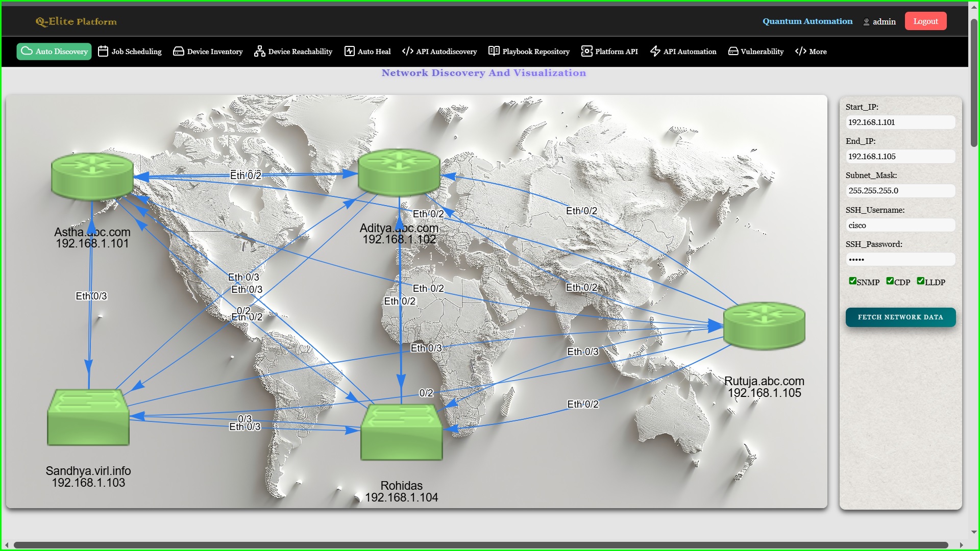Image resolution: width=980 pixels, height=551 pixels.
Task: Click the Job Scheduling calendar icon
Action: (x=103, y=51)
